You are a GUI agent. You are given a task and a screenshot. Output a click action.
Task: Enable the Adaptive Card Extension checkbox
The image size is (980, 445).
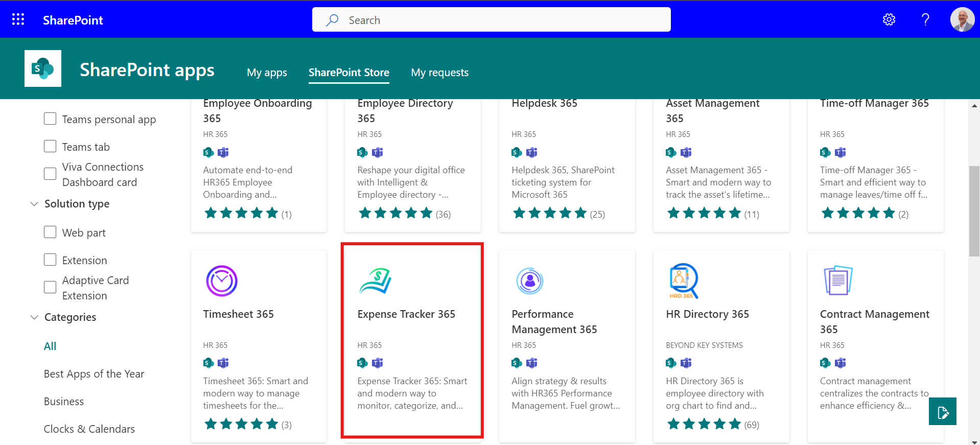pyautogui.click(x=50, y=287)
